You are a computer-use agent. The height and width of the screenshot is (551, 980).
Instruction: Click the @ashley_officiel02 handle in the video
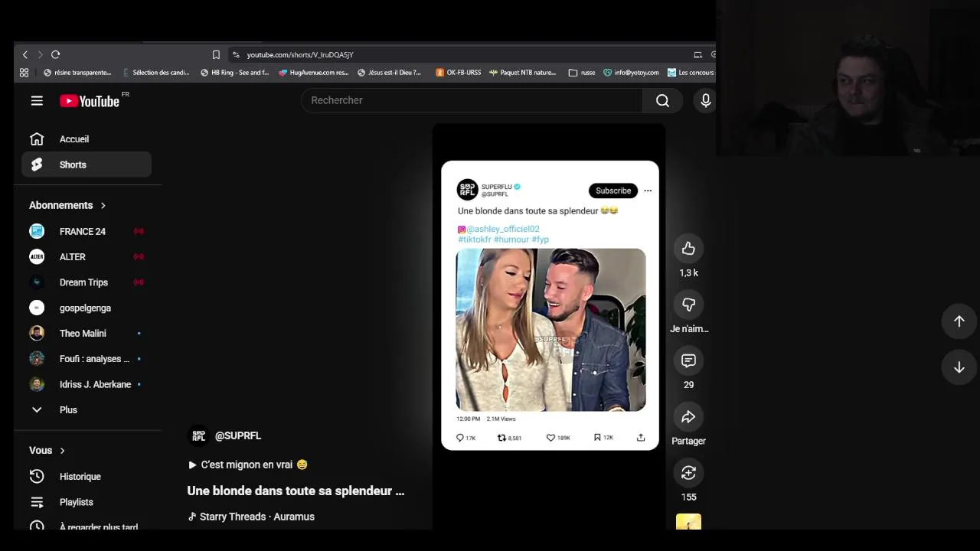point(502,229)
